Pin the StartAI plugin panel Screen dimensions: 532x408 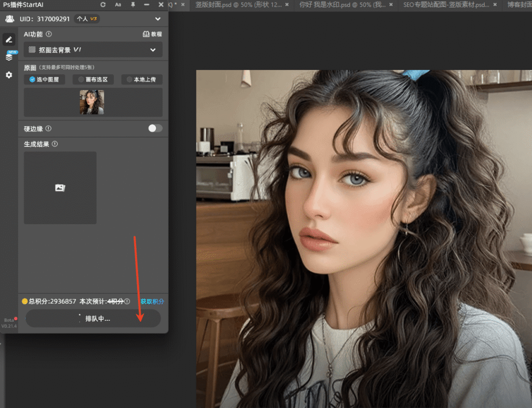tap(133, 5)
